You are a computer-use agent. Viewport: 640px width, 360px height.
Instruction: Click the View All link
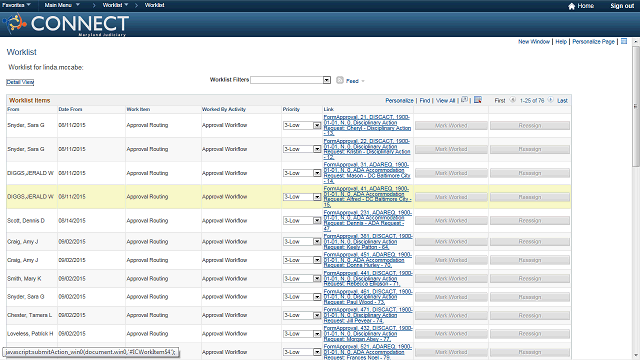(x=445, y=100)
